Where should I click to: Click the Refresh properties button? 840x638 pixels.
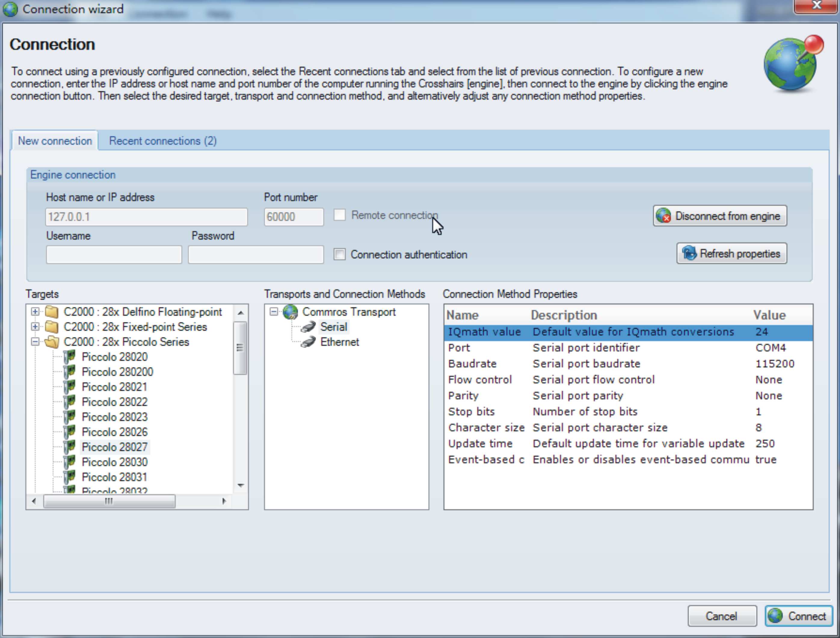[731, 253]
